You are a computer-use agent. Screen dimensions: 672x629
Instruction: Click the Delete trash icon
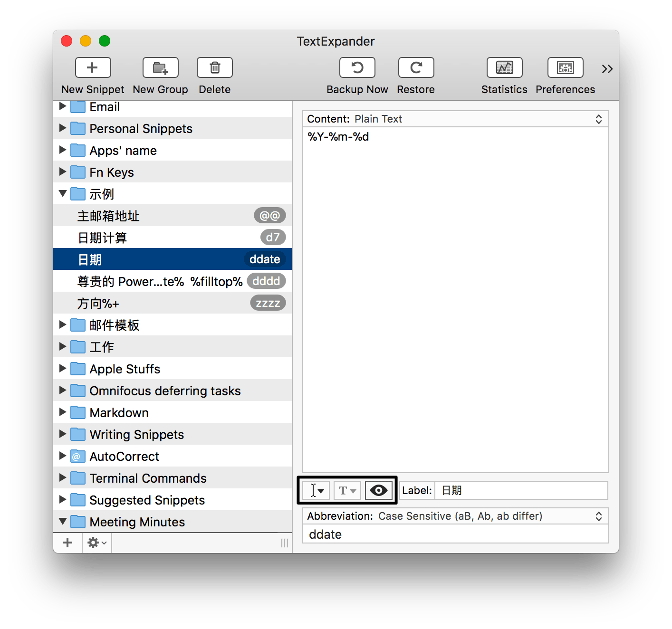214,67
